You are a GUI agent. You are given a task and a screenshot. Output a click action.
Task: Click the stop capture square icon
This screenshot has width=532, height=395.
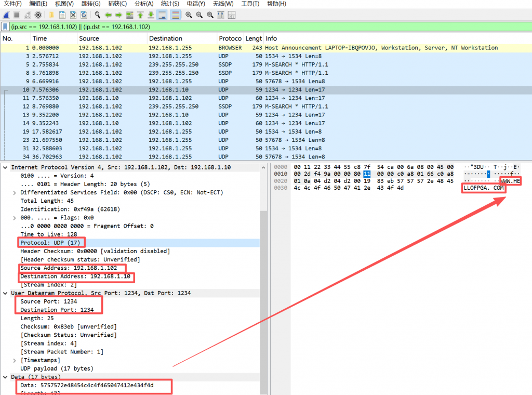17,15
